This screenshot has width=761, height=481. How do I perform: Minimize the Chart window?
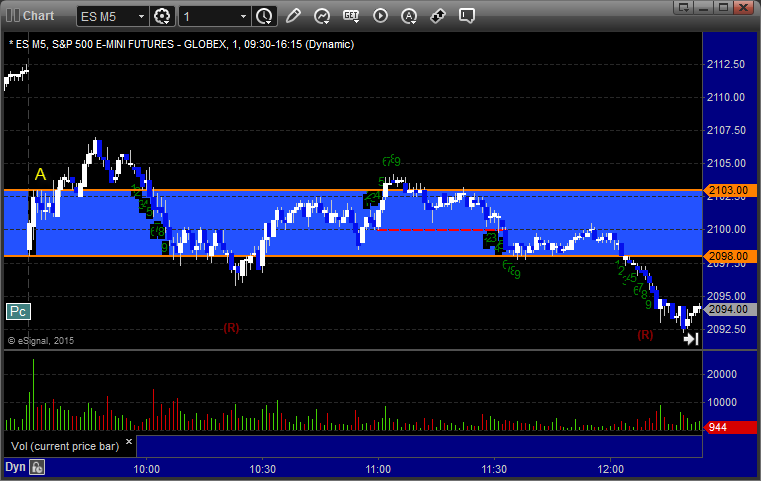click(704, 7)
